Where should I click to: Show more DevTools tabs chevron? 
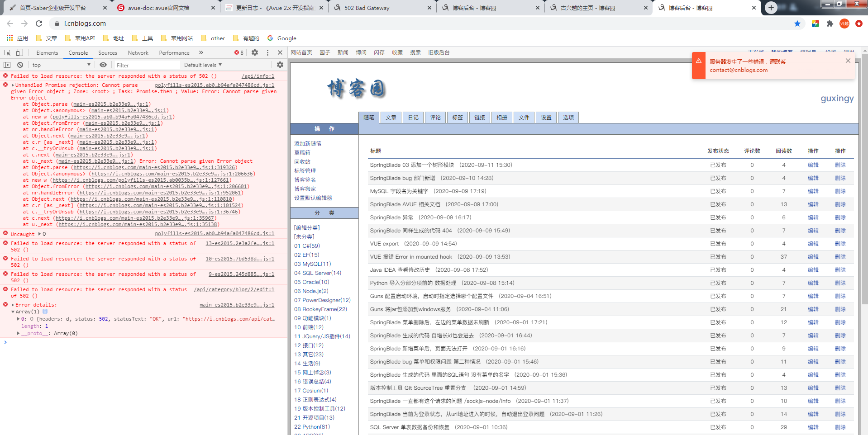tap(201, 52)
